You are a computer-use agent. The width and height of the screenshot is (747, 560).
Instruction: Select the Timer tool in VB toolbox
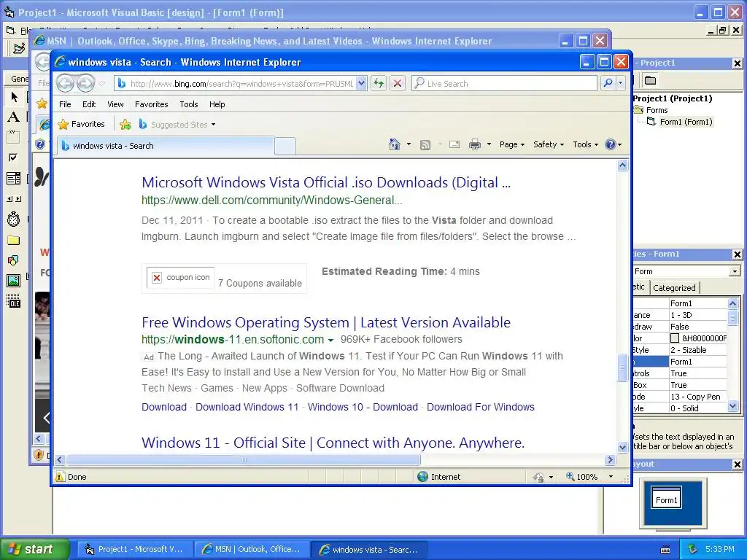click(14, 219)
